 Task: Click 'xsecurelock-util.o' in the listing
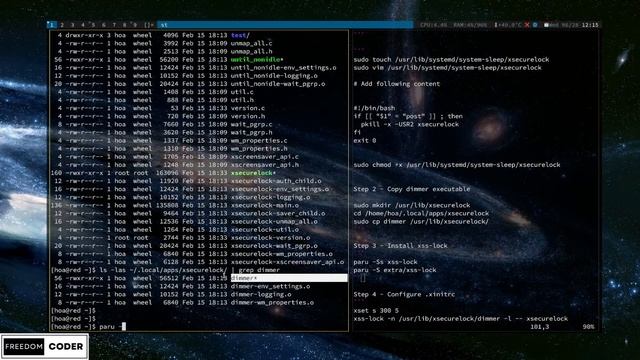pyautogui.click(x=264, y=230)
